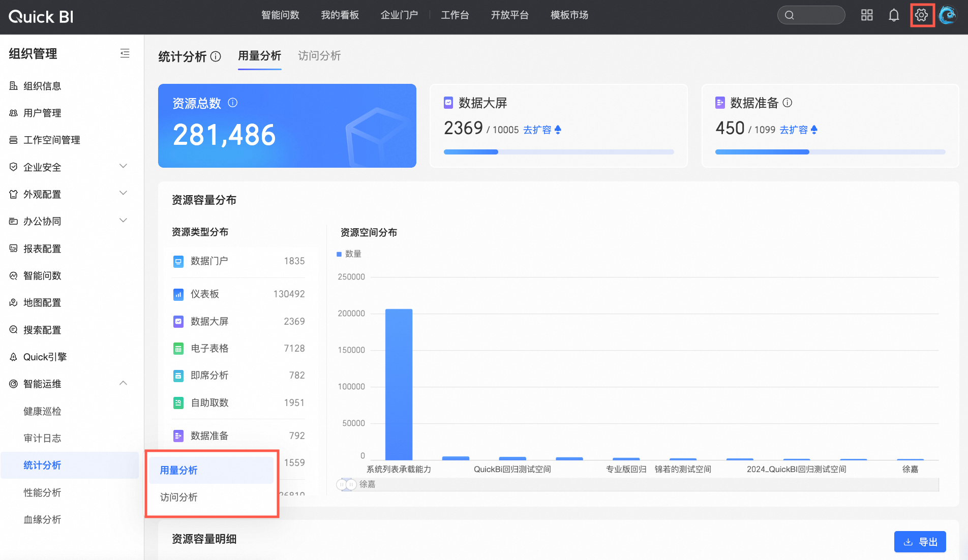Click the Quick BI logo
968x560 pixels.
41,17
